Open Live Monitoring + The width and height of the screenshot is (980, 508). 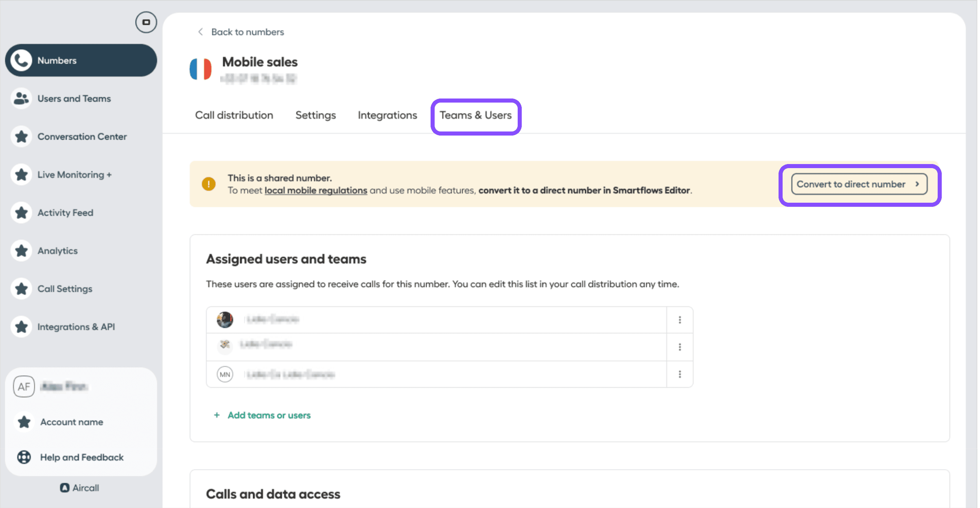click(x=74, y=174)
